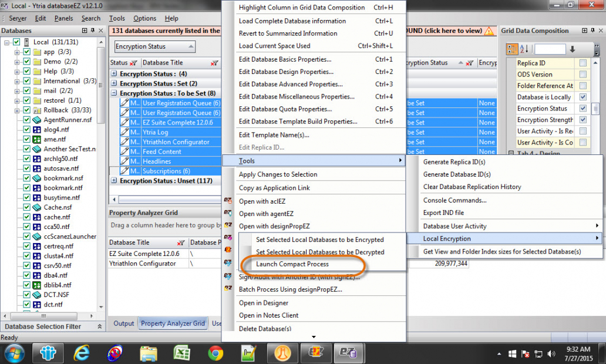The width and height of the screenshot is (606, 364).
Task: Click the filter icon on Status column
Action: coord(133,63)
